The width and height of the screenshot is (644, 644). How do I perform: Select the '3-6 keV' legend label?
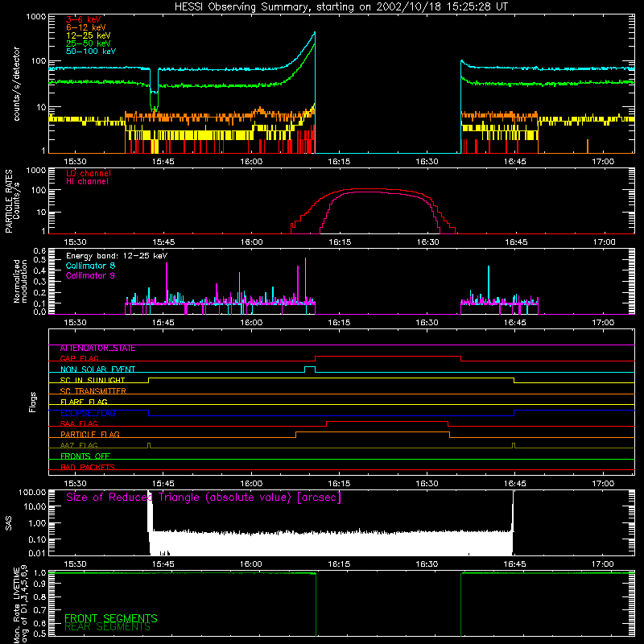point(84,19)
